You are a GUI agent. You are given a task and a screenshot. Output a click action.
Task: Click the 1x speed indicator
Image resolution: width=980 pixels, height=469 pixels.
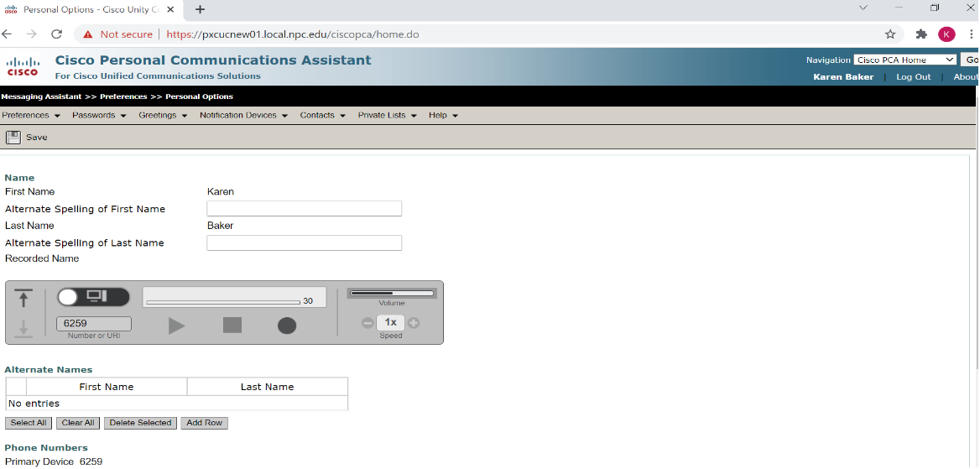pyautogui.click(x=391, y=323)
